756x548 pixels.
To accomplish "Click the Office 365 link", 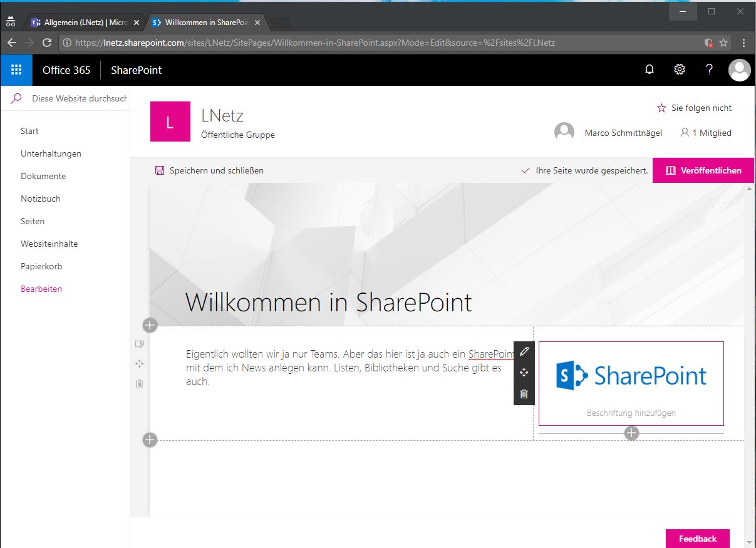I will [x=66, y=70].
